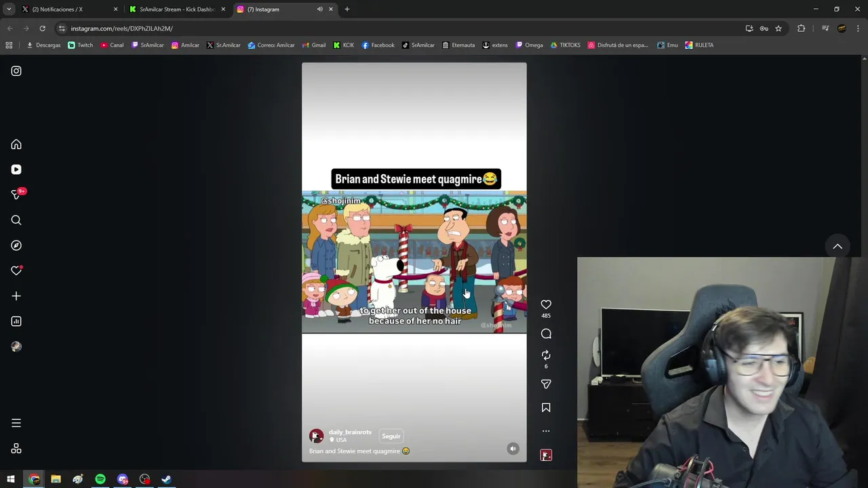
Task: Open Spotify from the taskbar
Action: (100, 479)
